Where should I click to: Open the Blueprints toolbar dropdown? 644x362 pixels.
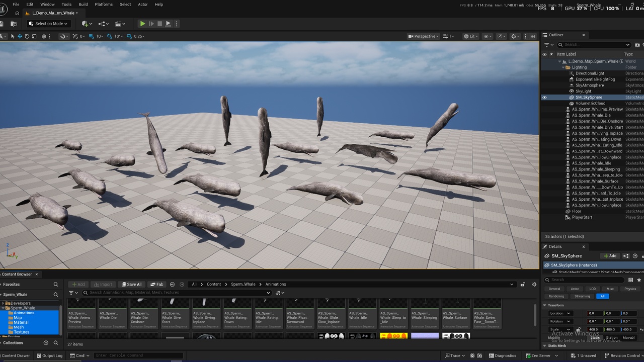click(x=104, y=24)
